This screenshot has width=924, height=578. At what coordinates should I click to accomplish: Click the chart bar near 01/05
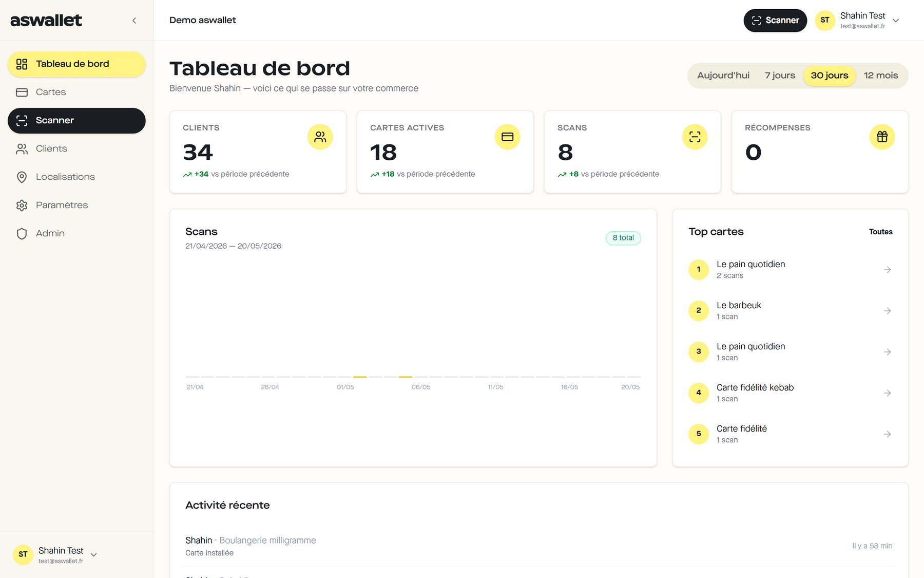360,377
